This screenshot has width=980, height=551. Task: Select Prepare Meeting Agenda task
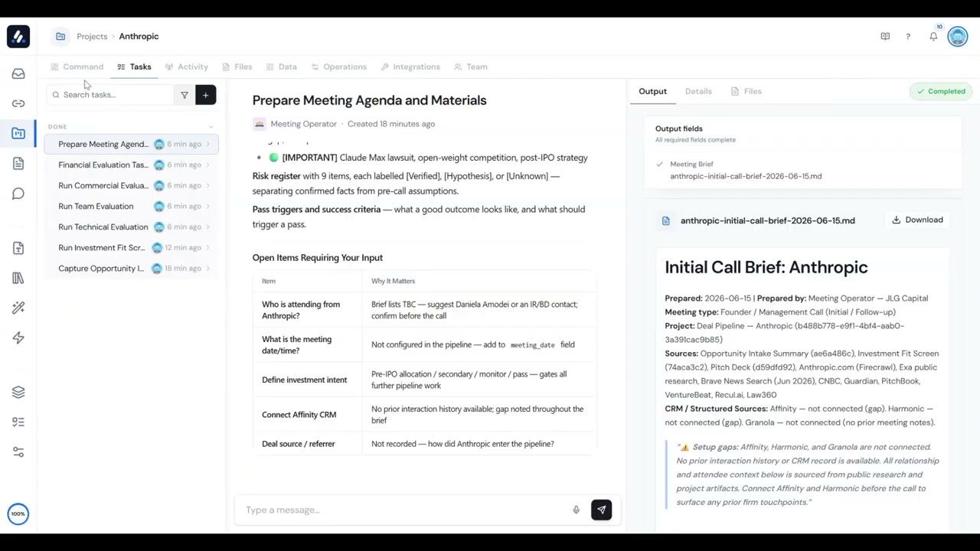coord(131,144)
